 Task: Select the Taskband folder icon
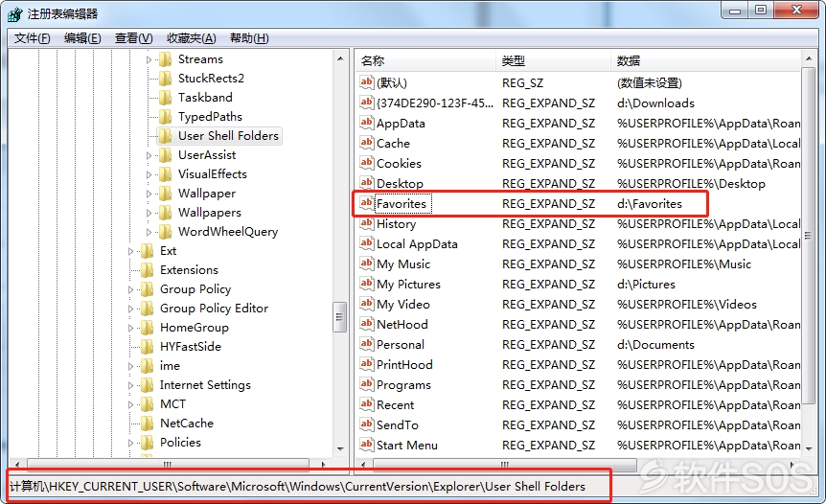tap(166, 98)
